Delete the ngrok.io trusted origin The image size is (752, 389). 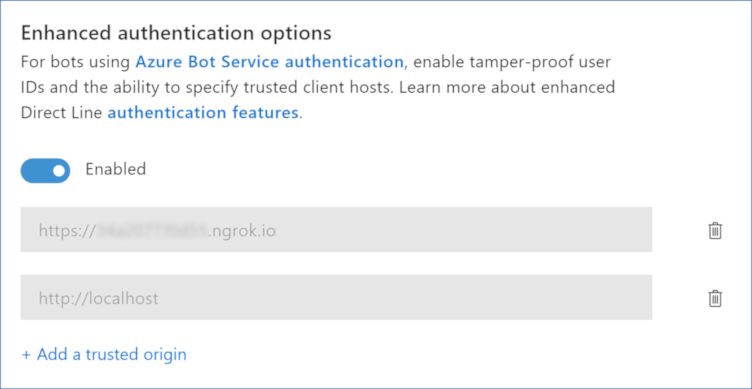(x=715, y=231)
